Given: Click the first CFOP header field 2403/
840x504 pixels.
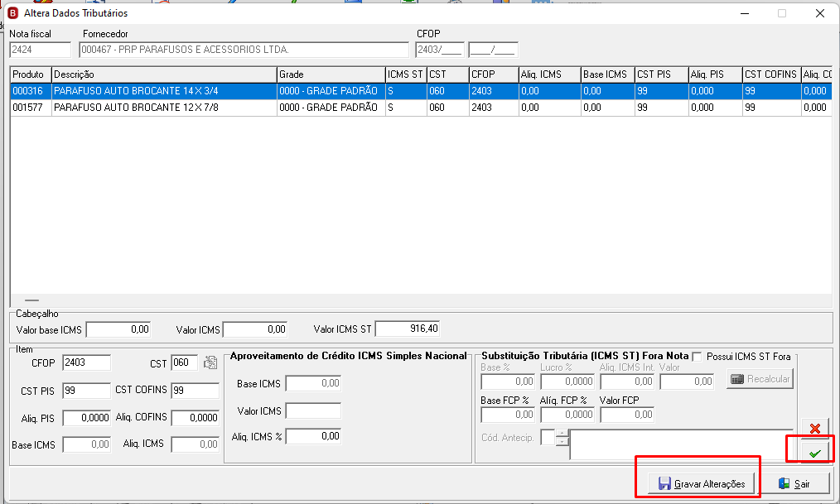Looking at the screenshot, I should pos(440,50).
